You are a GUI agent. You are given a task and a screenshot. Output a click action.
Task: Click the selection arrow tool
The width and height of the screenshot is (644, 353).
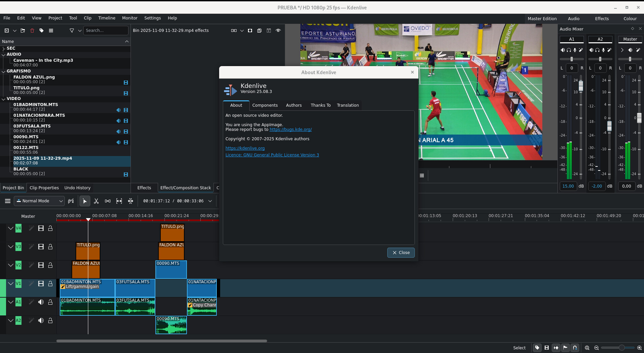(x=85, y=201)
